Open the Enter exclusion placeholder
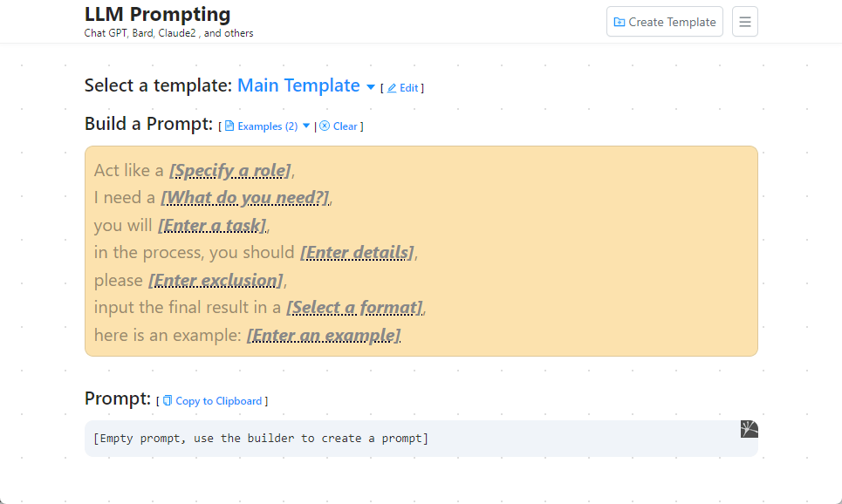 [216, 281]
